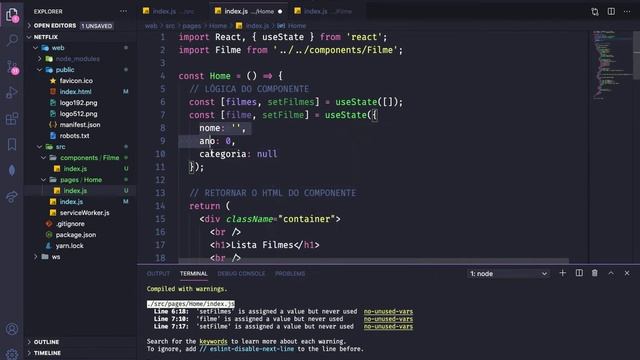Open serviceWorker.js file
This screenshot has width=640, height=360.
pyautogui.click(x=84, y=213)
